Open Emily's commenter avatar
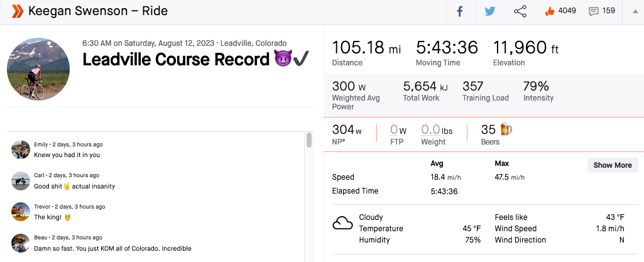 21,150
